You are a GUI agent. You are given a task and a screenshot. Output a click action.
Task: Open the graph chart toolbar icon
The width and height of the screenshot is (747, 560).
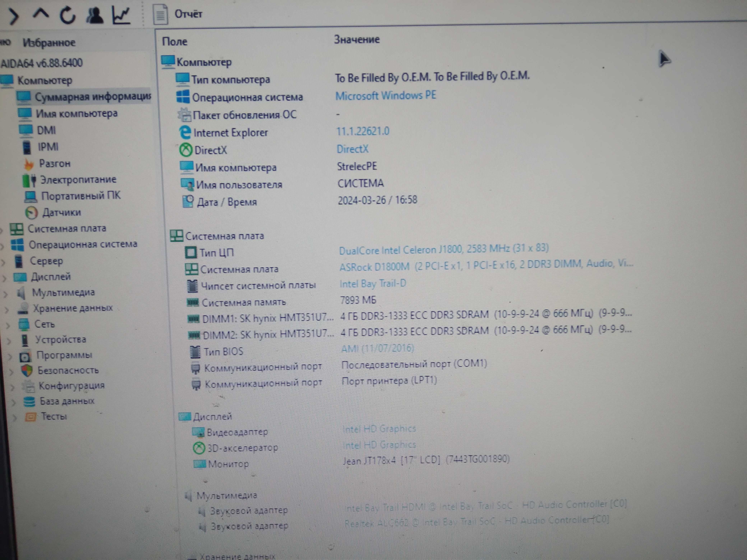pyautogui.click(x=121, y=15)
